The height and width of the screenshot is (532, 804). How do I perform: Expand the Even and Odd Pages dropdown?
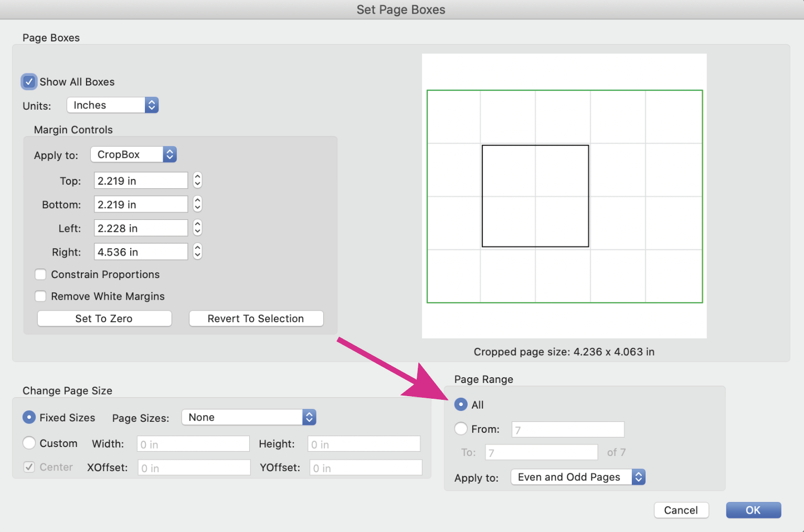coord(577,477)
